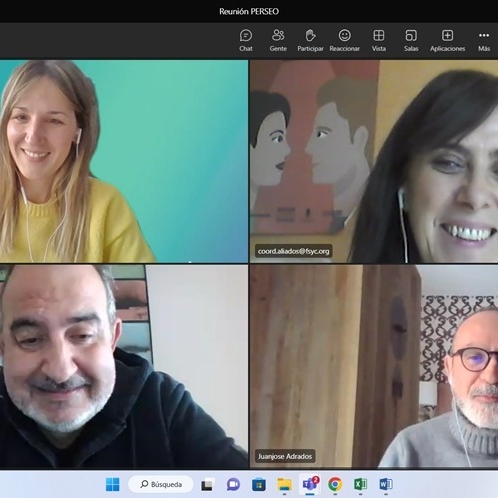Image resolution: width=498 pixels, height=498 pixels.
Task: Show the Gente participants list
Action: [278, 40]
